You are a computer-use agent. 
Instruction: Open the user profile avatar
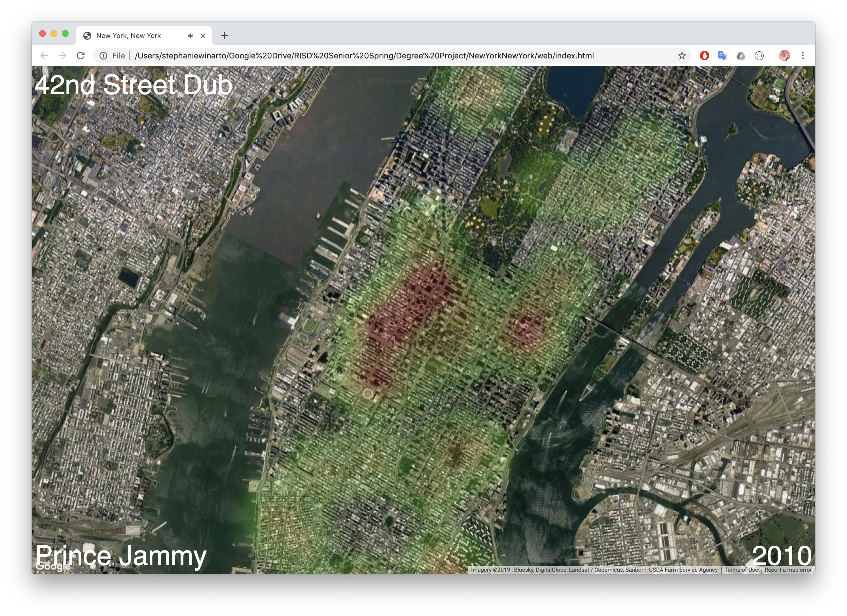784,56
